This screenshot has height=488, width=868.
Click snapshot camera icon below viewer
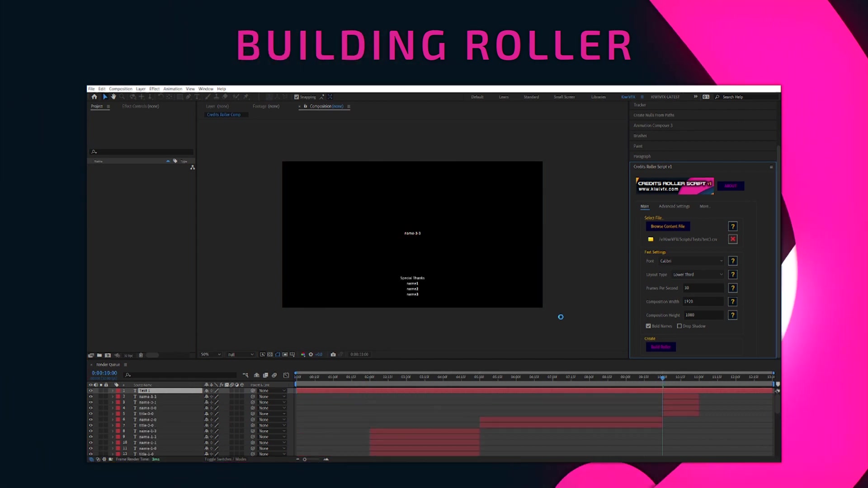point(333,355)
